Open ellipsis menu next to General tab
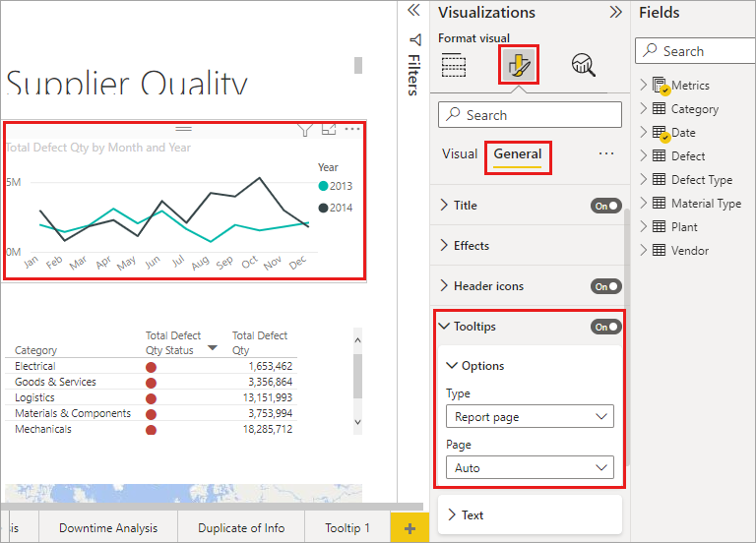 point(606,153)
